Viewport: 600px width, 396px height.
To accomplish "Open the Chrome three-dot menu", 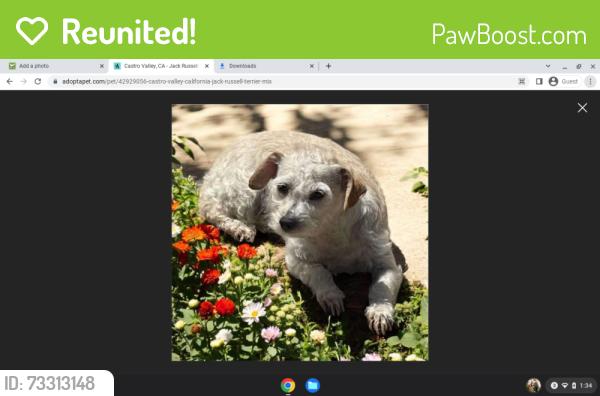I will [590, 81].
